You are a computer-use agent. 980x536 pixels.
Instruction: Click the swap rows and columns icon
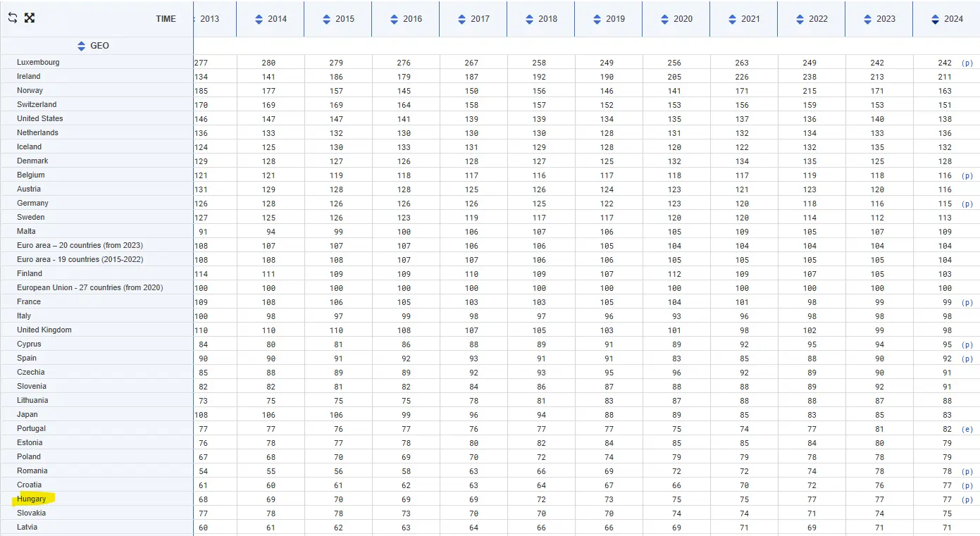coord(13,18)
